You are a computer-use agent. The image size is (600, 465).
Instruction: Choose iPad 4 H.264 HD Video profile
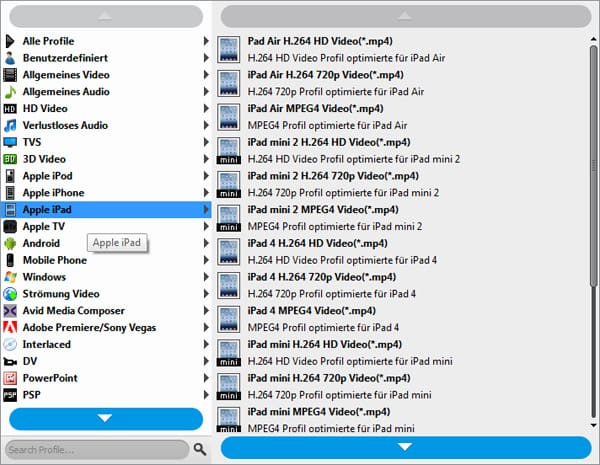coord(403,251)
